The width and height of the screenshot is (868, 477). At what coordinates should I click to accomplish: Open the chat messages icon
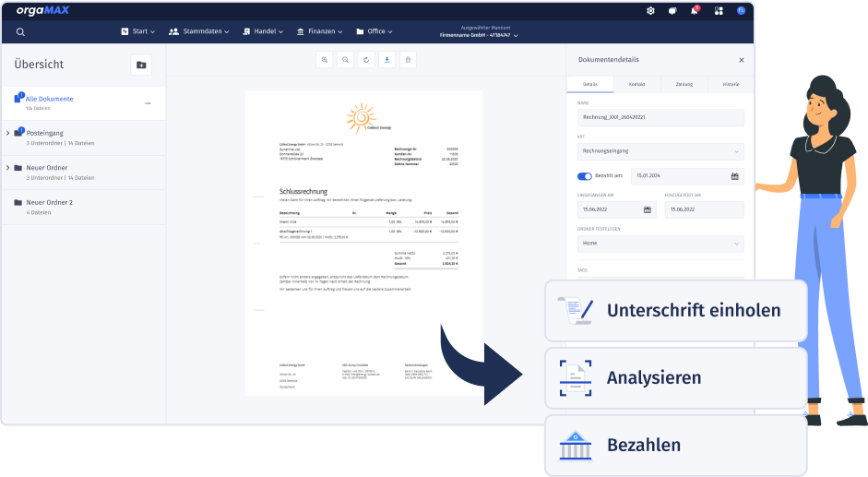point(672,10)
